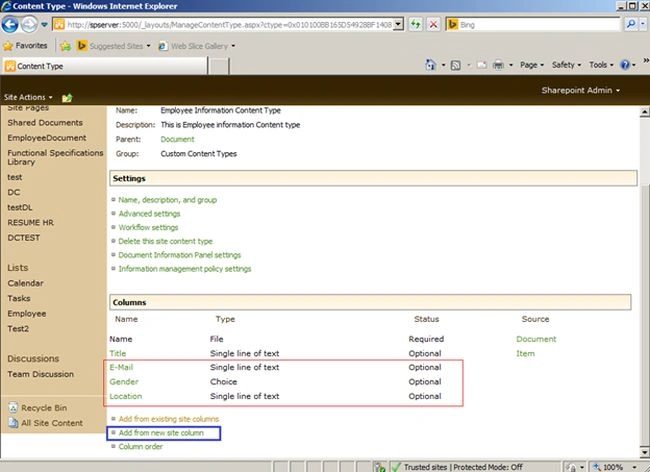Click Add from new site column link
The width and height of the screenshot is (650, 472).
click(x=161, y=433)
